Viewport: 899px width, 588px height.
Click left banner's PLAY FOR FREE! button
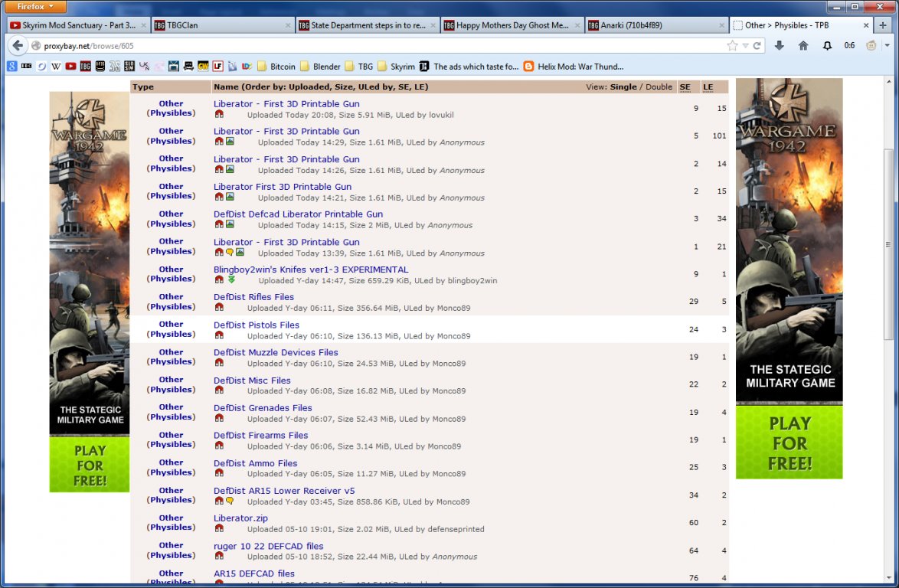90,465
